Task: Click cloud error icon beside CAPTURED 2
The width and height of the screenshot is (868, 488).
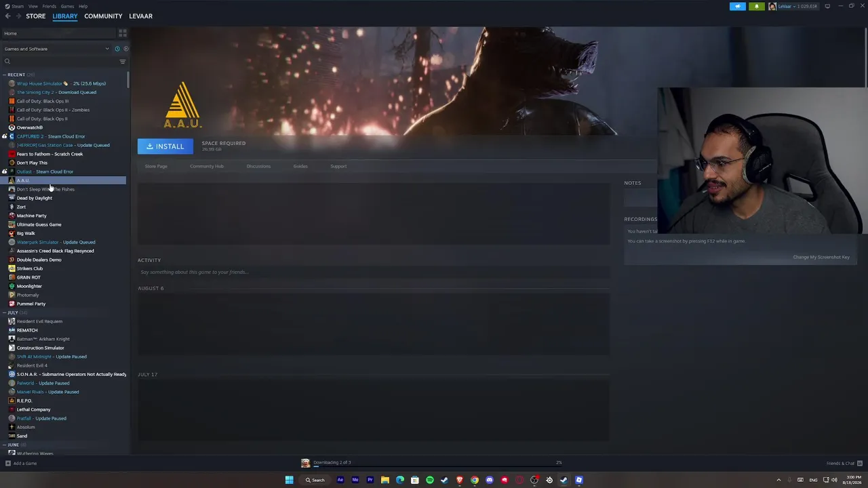Action: (5, 136)
